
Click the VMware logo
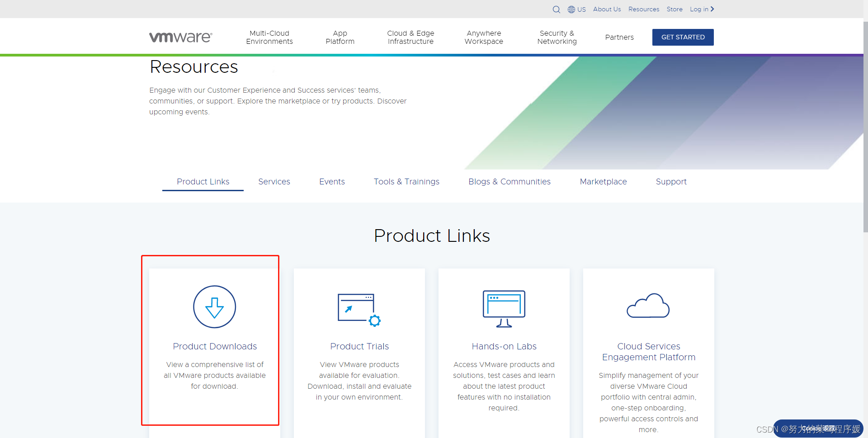click(x=181, y=37)
